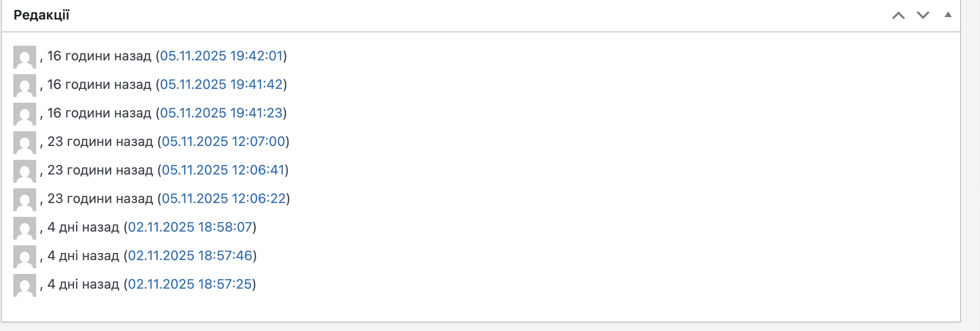The height and width of the screenshot is (331, 980).
Task: Click avatar beside the 12:07:00 revision
Action: [x=25, y=143]
